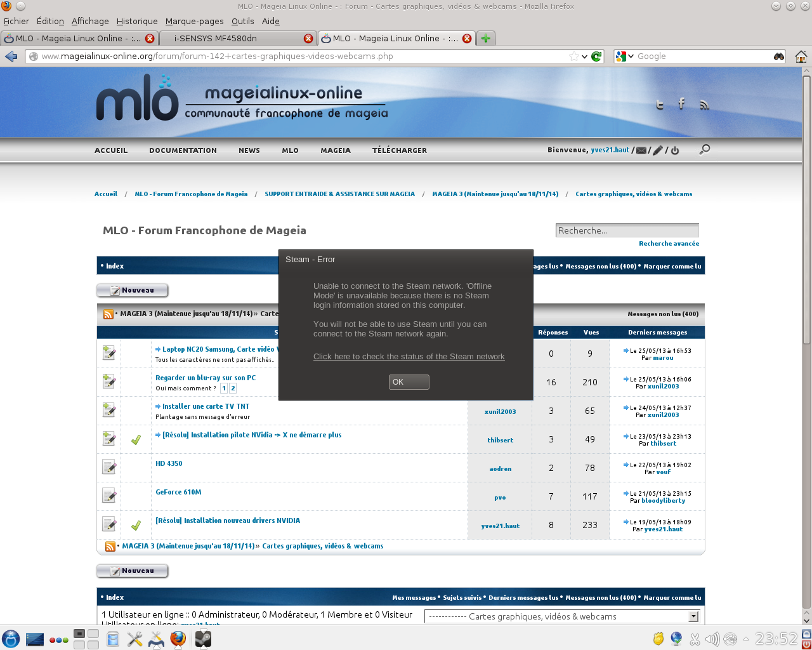Open the Historique menu
812x650 pixels.
(x=137, y=21)
